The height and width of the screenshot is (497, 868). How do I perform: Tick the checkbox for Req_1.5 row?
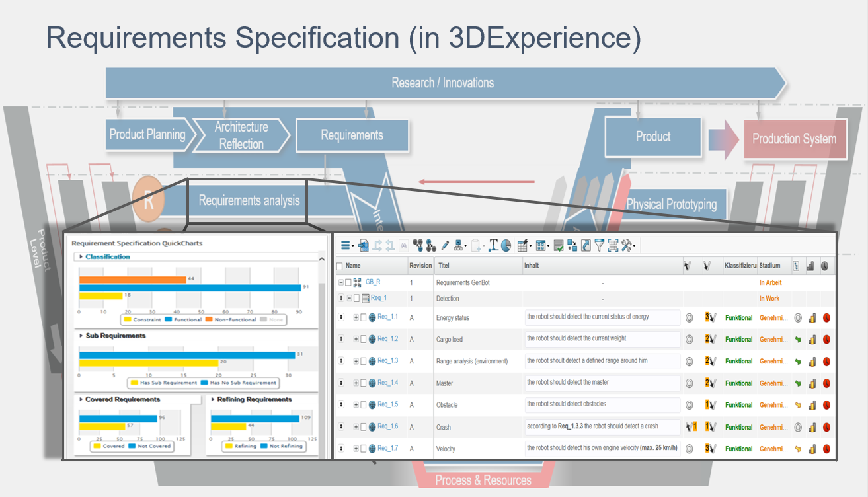tap(364, 405)
